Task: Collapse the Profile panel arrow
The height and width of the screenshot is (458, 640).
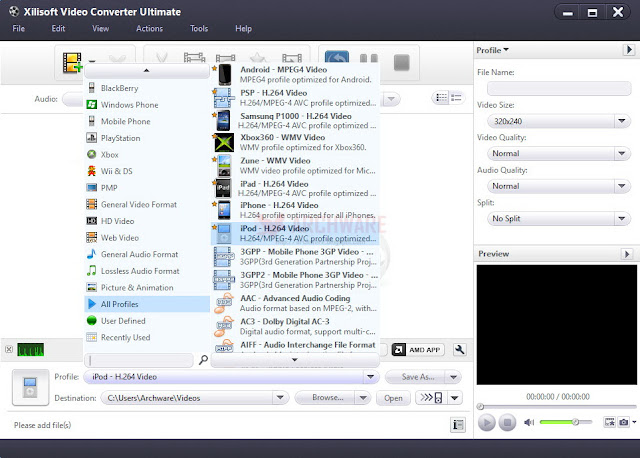Action: (629, 50)
